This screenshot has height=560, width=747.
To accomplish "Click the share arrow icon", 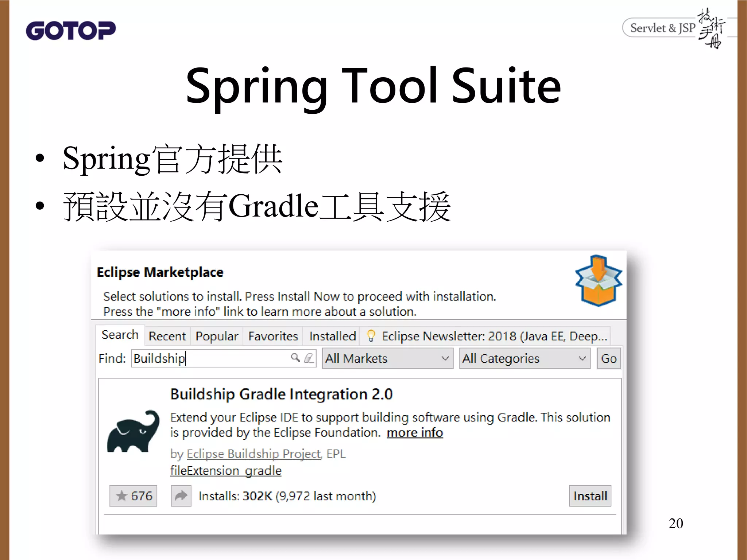I will (181, 496).
